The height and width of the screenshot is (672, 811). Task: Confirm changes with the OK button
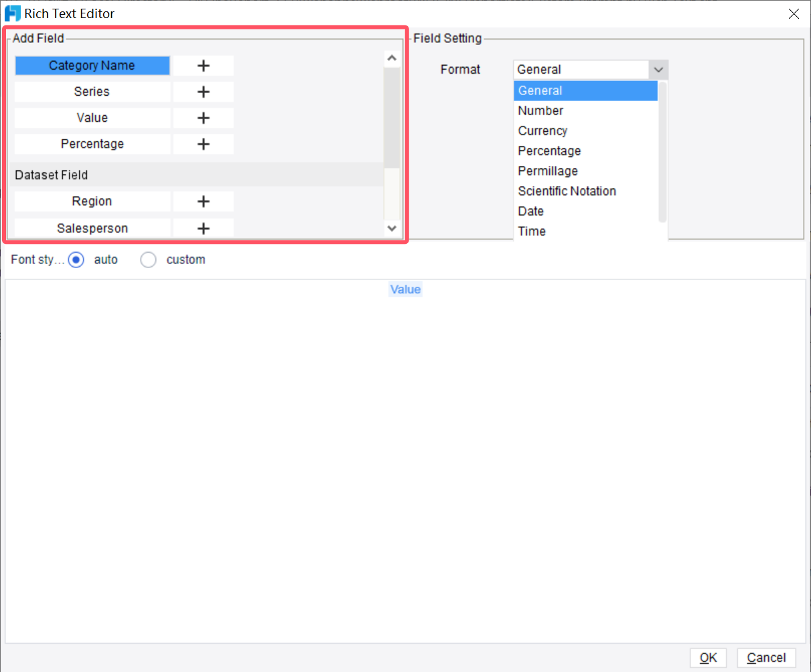(708, 657)
